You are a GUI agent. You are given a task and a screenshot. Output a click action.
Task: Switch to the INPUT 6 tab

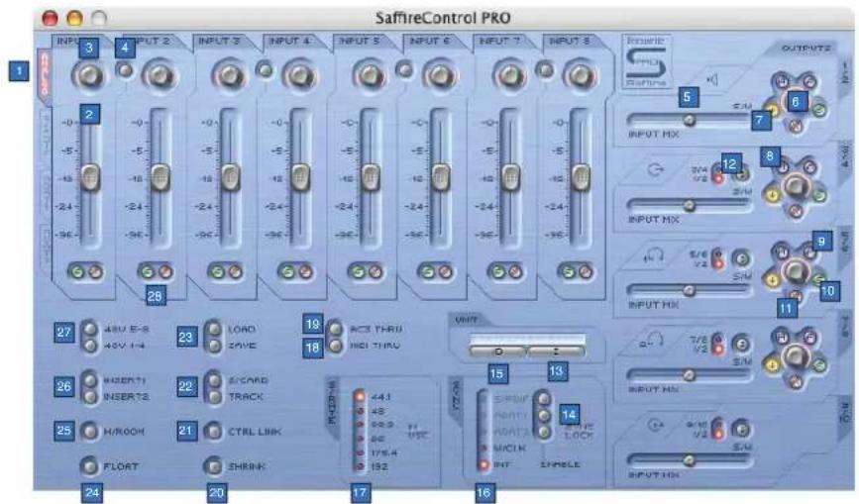pyautogui.click(x=430, y=41)
